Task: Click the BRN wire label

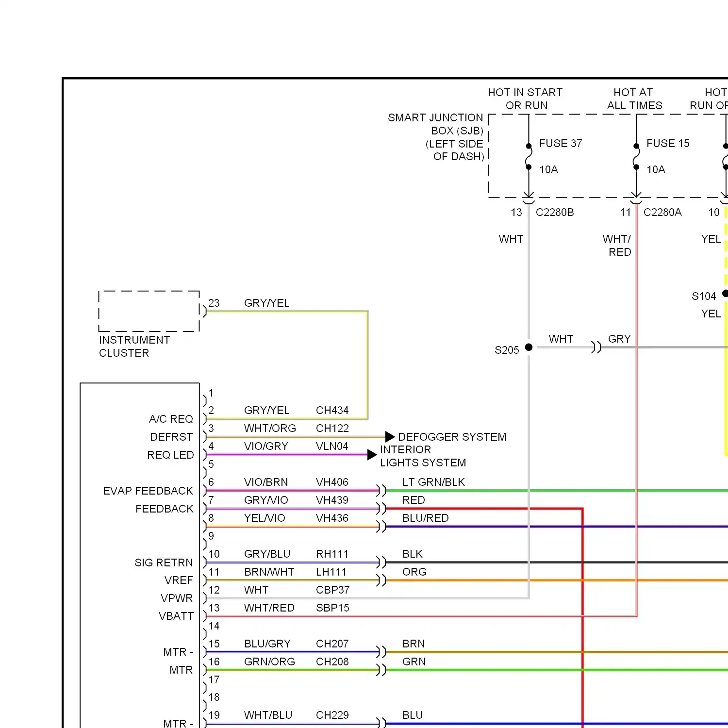Action: (x=414, y=644)
